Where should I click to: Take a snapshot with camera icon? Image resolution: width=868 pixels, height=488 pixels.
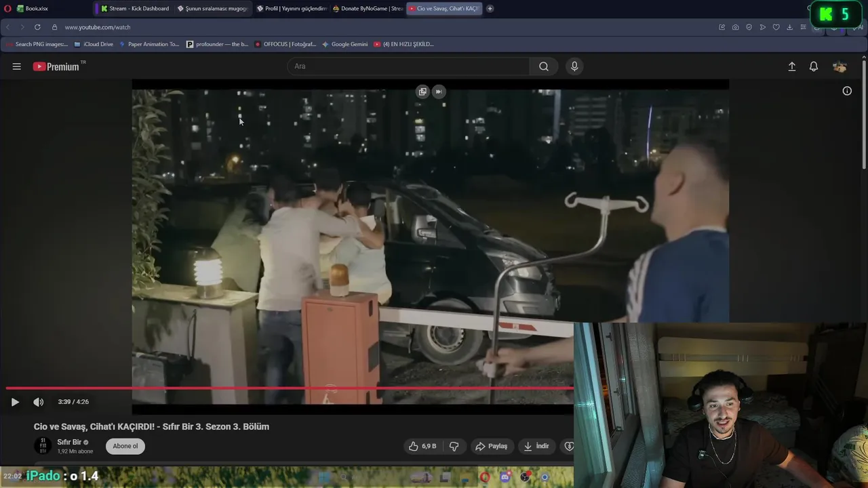[x=736, y=27]
